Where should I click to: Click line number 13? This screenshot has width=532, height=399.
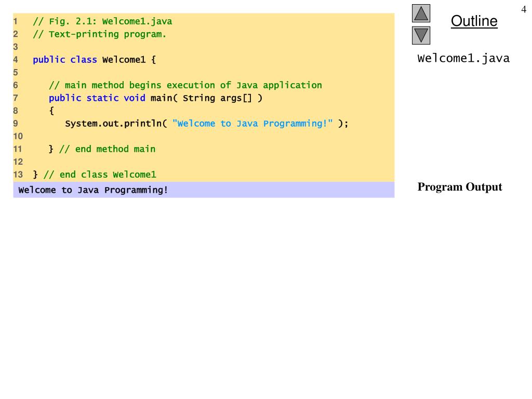coord(18,175)
